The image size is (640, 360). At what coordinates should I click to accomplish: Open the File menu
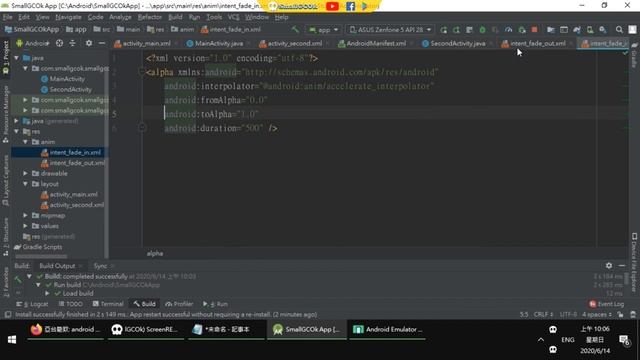coord(7,17)
